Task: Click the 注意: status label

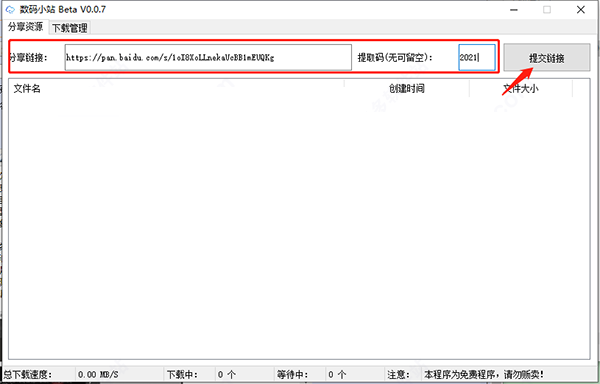Action: (398, 374)
